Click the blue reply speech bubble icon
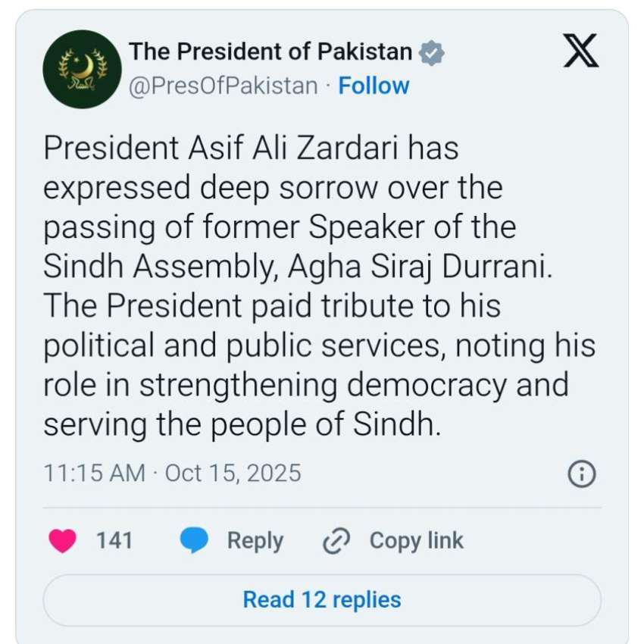This screenshot has width=644, height=644. coord(194,541)
